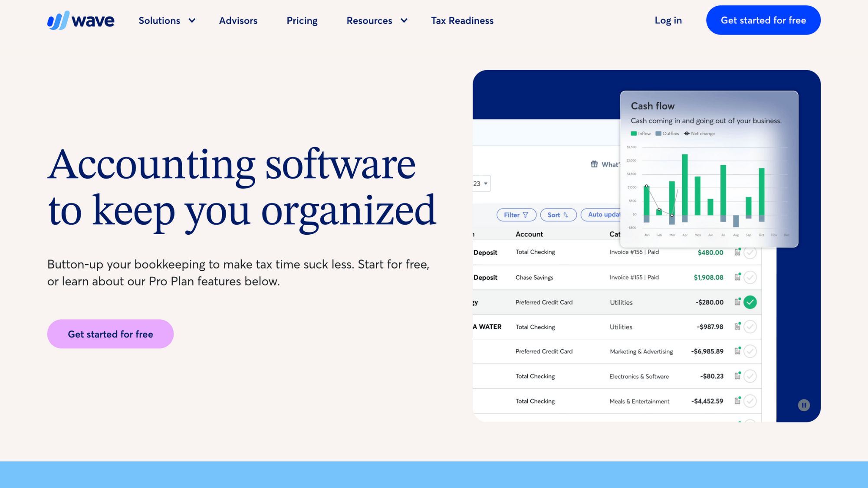Click the receipt icon on the Marketing & Advertising row
868x488 pixels.
coord(737,351)
